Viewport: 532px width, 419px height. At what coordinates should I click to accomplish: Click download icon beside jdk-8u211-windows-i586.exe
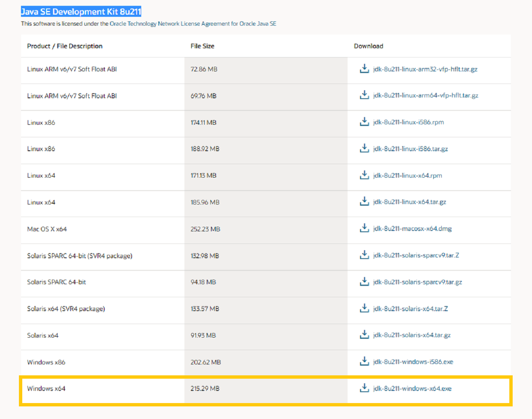coord(364,361)
